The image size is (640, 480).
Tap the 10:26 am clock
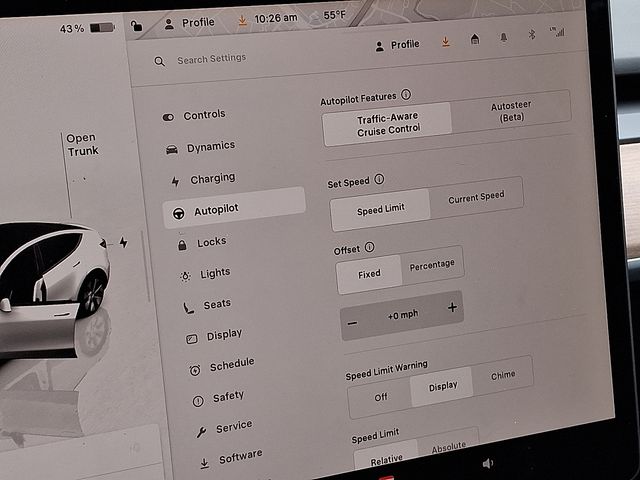coord(276,18)
